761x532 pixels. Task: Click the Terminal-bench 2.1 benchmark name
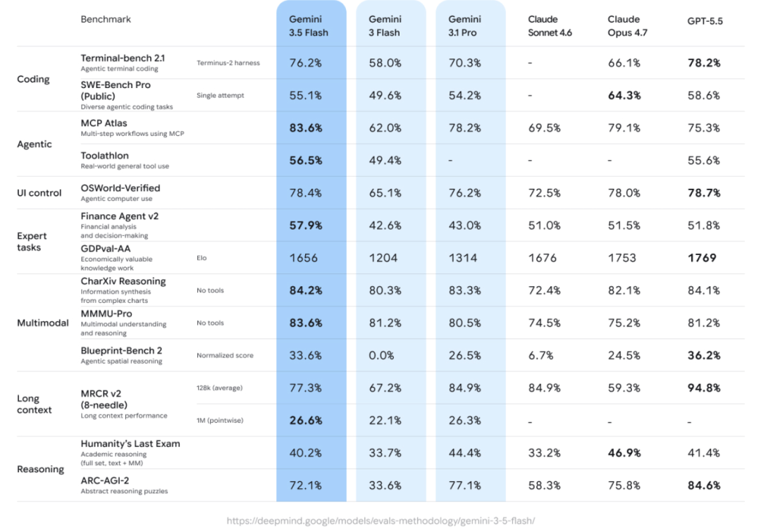pyautogui.click(x=123, y=58)
